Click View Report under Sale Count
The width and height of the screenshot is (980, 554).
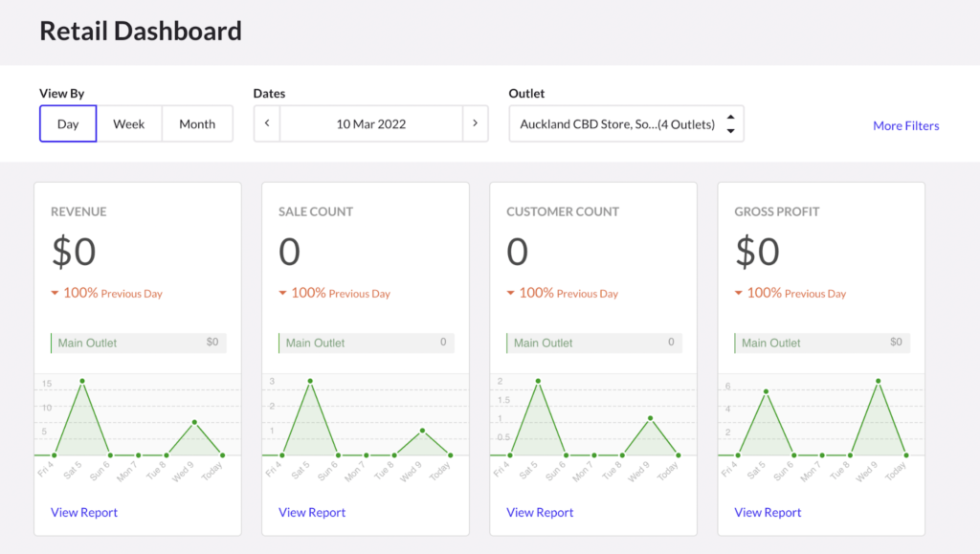tap(312, 512)
